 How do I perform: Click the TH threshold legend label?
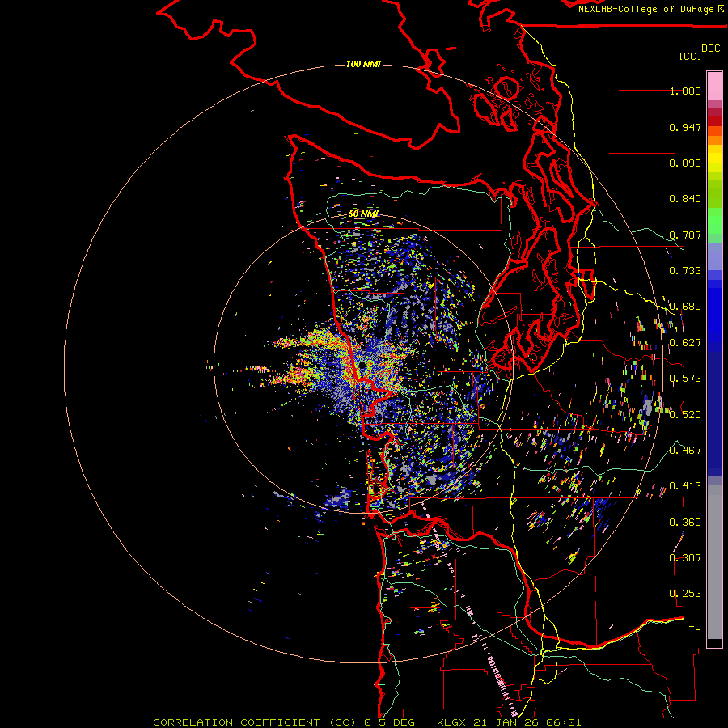click(695, 629)
